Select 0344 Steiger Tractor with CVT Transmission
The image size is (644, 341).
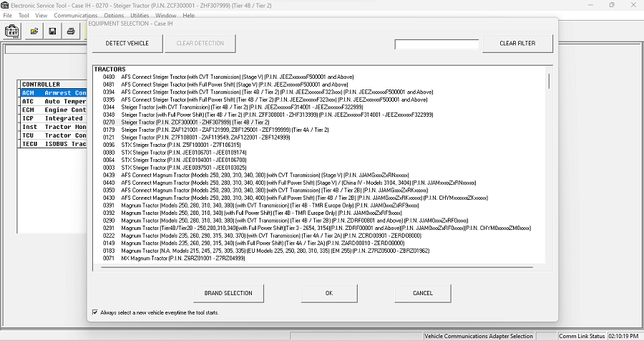[233, 107]
